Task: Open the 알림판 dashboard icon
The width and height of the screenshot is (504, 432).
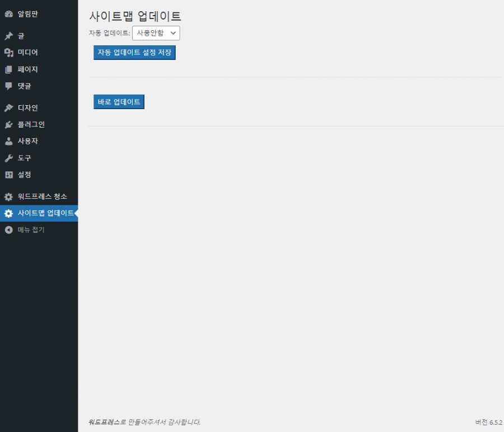Action: point(8,14)
